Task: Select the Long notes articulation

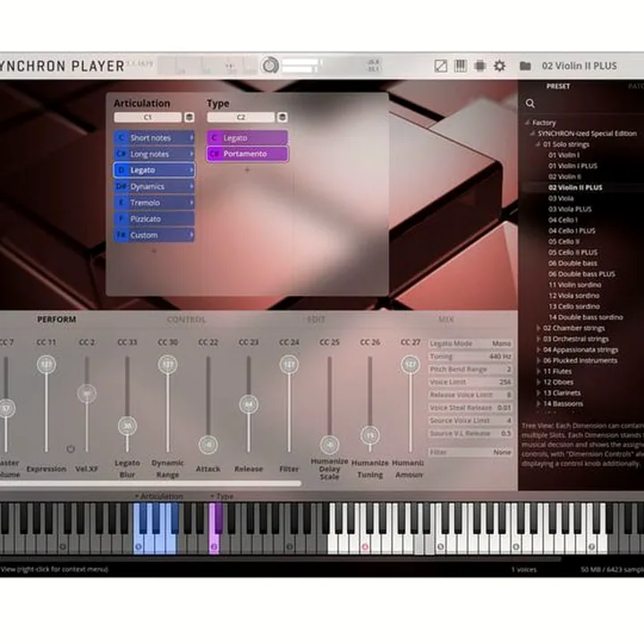Action: pos(154,154)
